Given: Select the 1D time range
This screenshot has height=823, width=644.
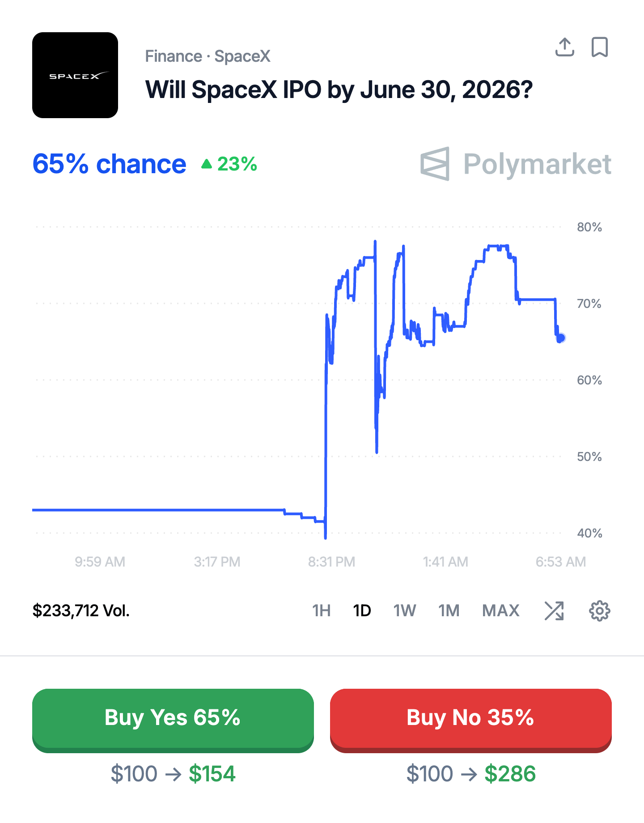Looking at the screenshot, I should (x=362, y=611).
